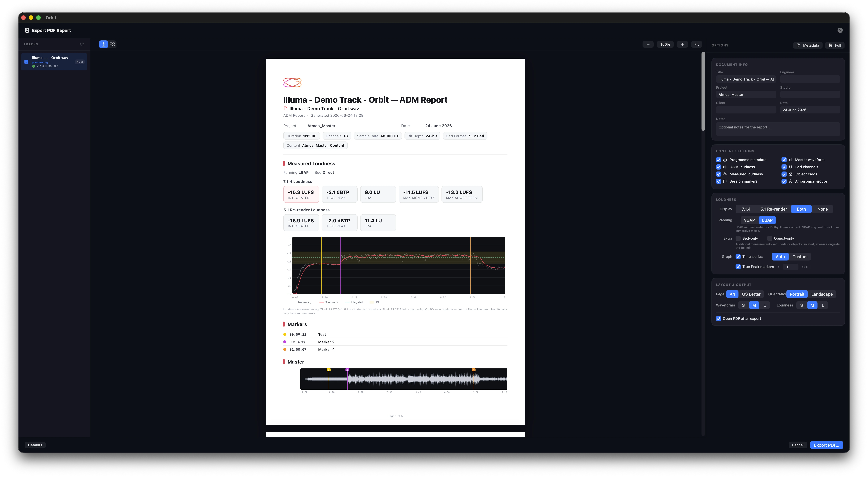Apply the Full preset

[x=835, y=45]
